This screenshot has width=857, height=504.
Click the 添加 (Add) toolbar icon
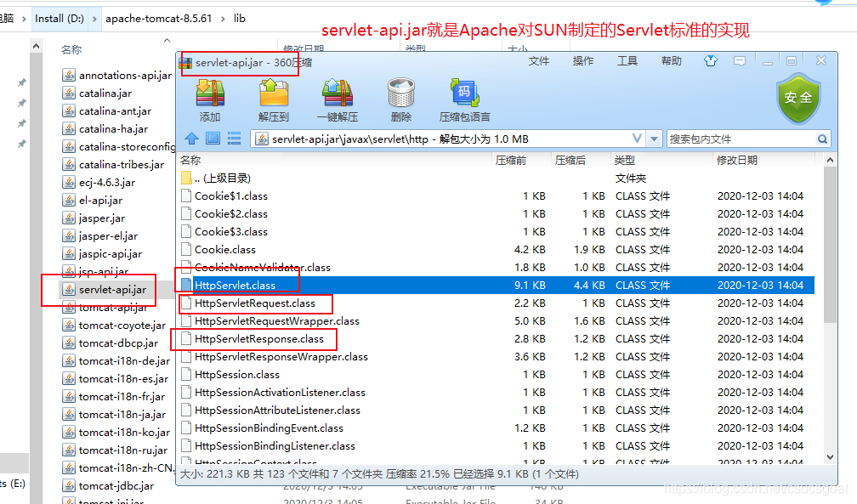click(x=211, y=92)
